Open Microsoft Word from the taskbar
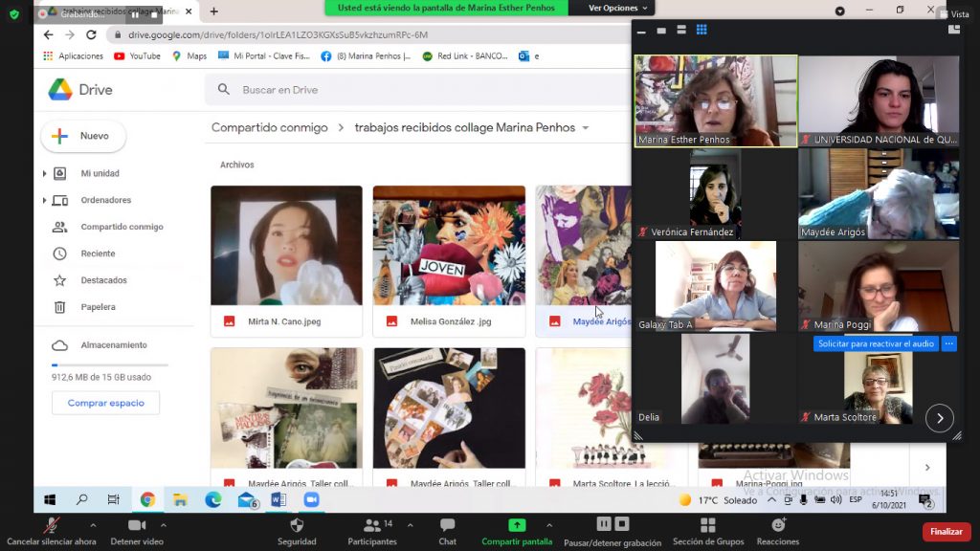The image size is (980, 551). point(278,499)
